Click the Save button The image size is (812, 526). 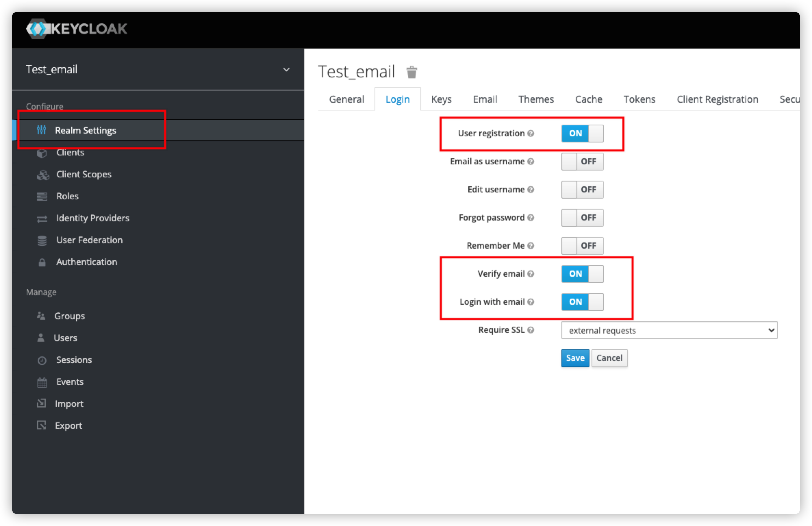[x=575, y=358]
